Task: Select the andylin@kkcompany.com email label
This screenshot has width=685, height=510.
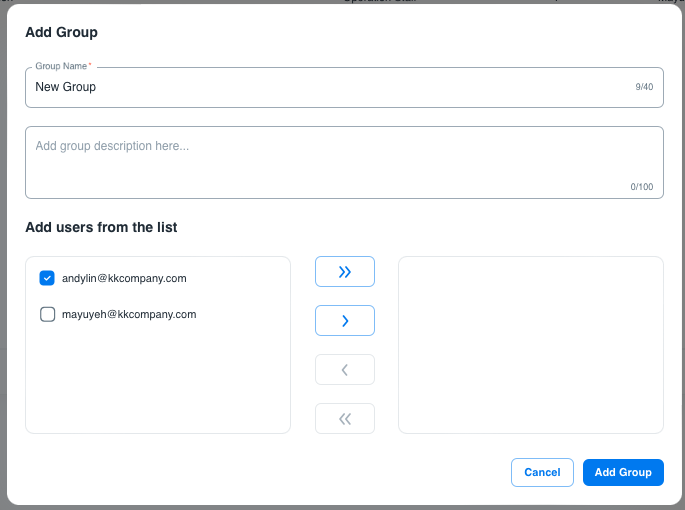Action: tap(124, 278)
